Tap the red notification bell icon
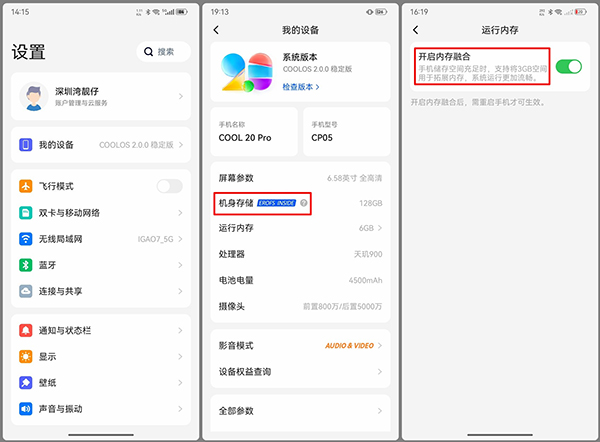The height and width of the screenshot is (442, 600). [x=26, y=330]
